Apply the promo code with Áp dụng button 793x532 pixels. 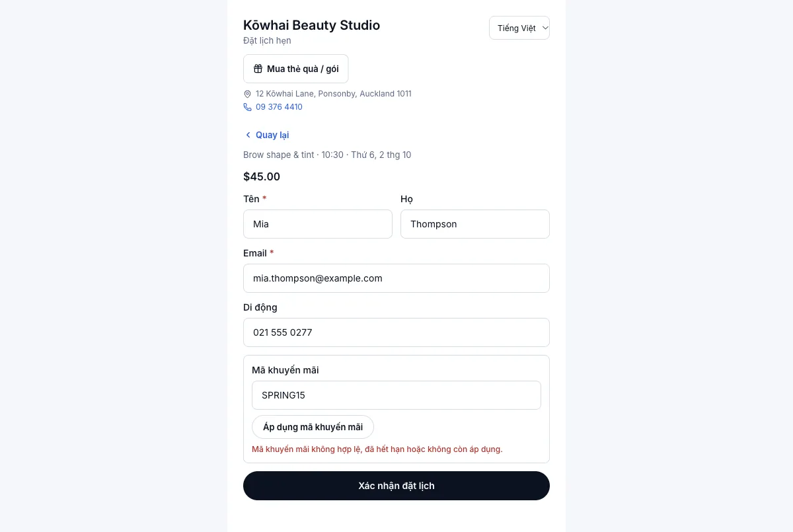(x=313, y=427)
